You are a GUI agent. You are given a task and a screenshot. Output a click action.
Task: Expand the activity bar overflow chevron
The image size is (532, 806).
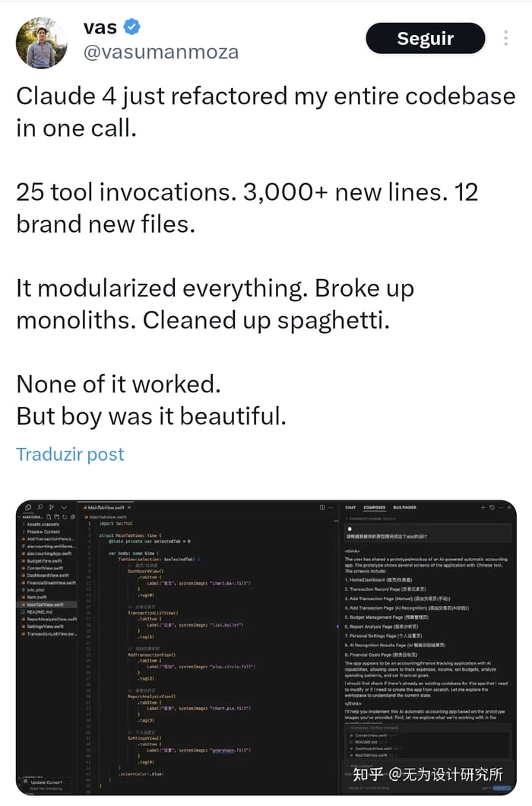64,507
